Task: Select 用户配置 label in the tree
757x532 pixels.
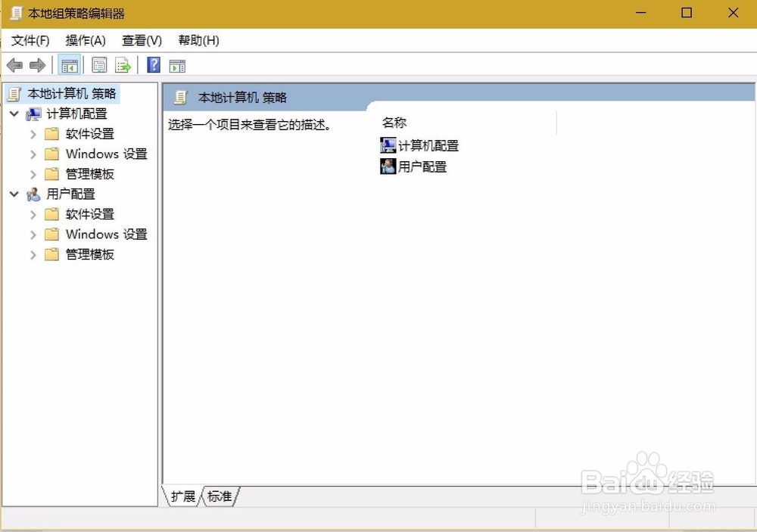Action: 70,194
